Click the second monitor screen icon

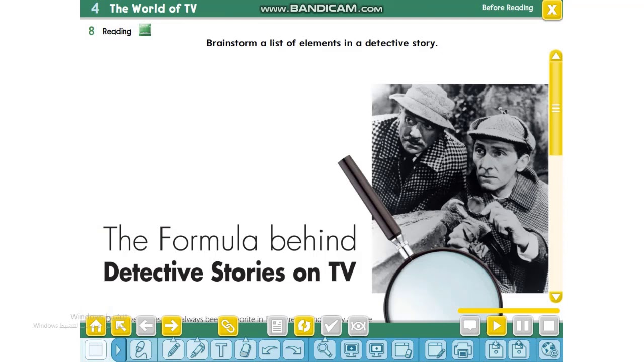(x=377, y=349)
